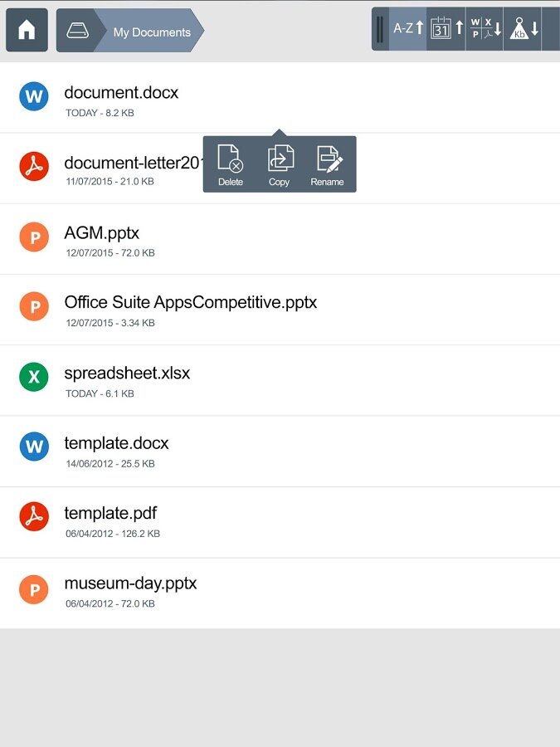Sort files by file type

pyautogui.click(x=485, y=29)
